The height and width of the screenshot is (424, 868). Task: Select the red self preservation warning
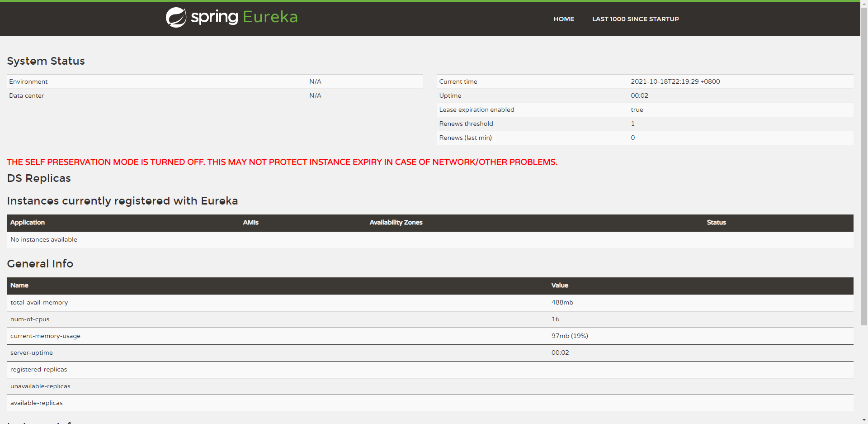point(282,162)
